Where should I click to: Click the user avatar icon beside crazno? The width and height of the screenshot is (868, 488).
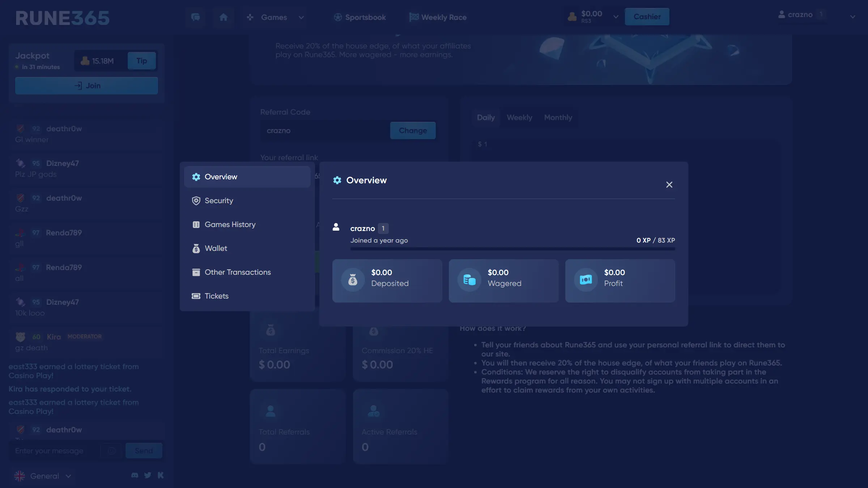[336, 227]
